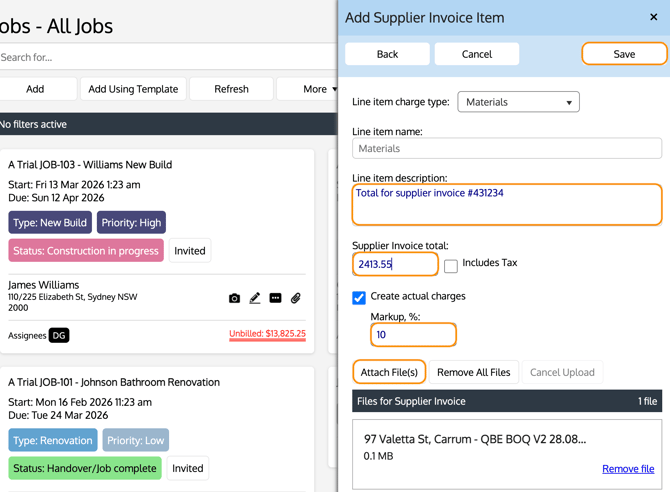Save the supplier invoice item

[x=624, y=54]
